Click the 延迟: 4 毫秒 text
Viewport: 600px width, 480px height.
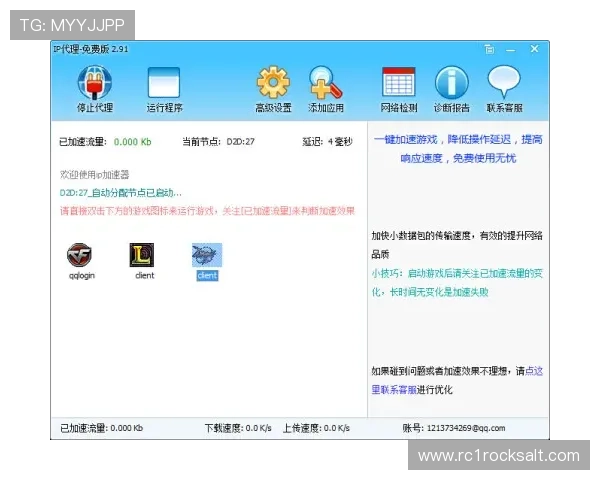[x=327, y=142]
